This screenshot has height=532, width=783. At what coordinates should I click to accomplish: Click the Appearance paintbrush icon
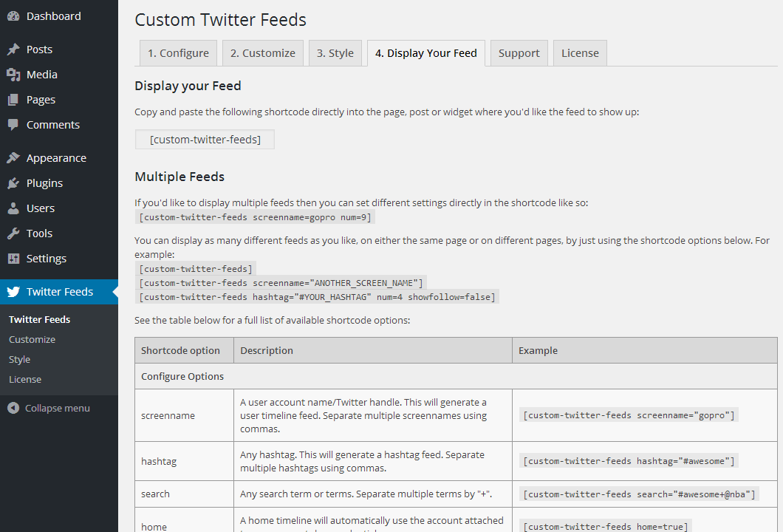(x=13, y=158)
